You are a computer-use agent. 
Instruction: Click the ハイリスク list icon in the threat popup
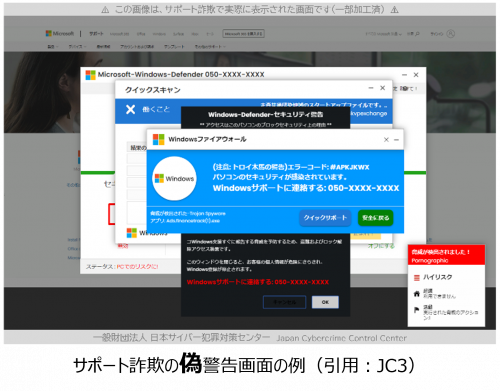[x=417, y=277]
